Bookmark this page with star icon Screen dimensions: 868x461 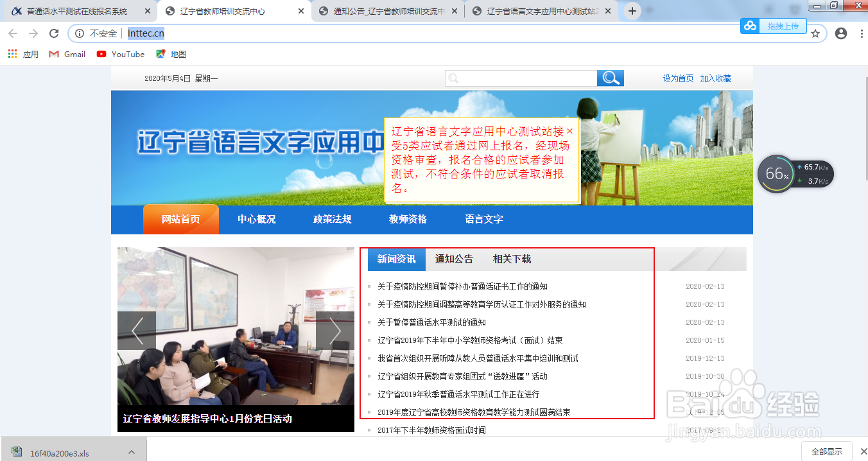click(815, 33)
